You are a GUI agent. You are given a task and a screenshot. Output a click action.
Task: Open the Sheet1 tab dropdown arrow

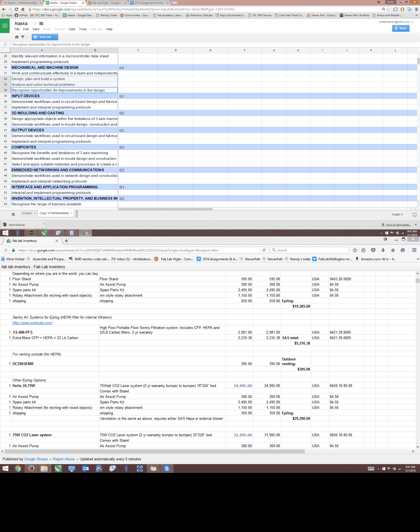coord(35,213)
